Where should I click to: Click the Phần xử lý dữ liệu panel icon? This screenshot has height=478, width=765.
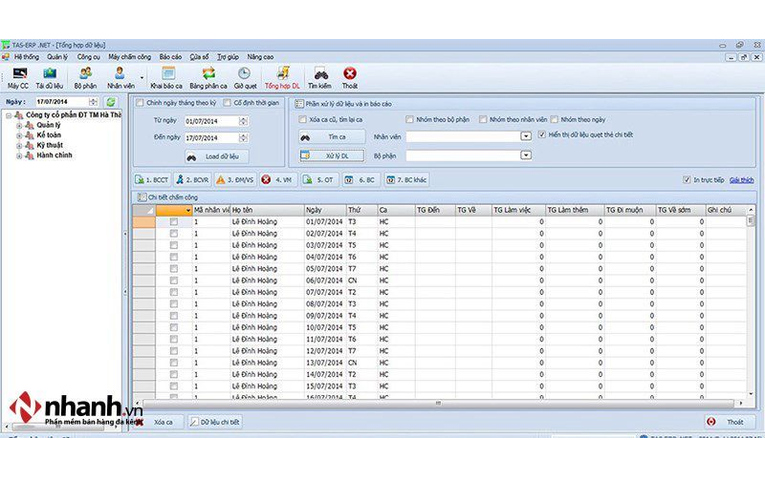point(299,104)
